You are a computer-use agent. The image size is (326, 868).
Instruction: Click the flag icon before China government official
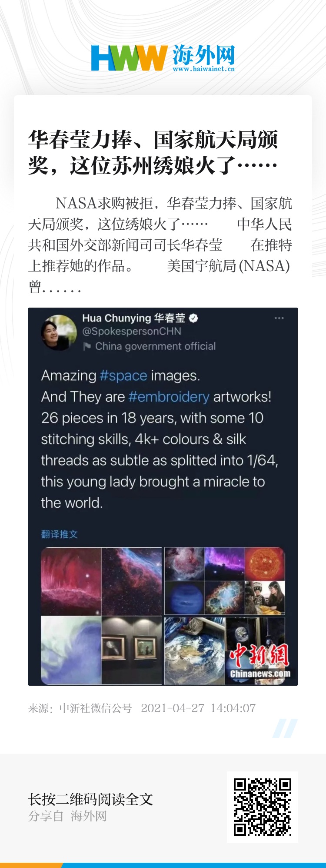click(87, 346)
